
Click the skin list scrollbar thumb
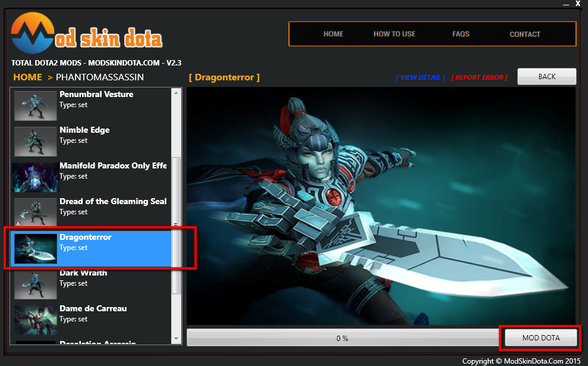176,225
